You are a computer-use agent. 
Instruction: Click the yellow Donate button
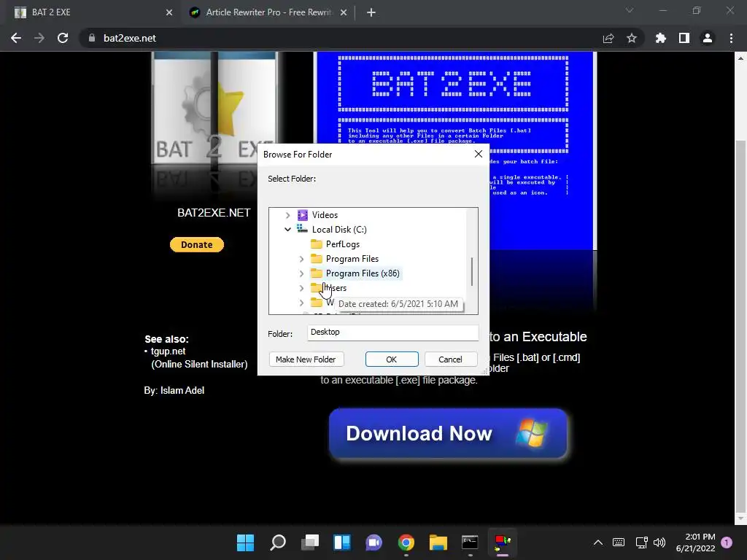197,245
